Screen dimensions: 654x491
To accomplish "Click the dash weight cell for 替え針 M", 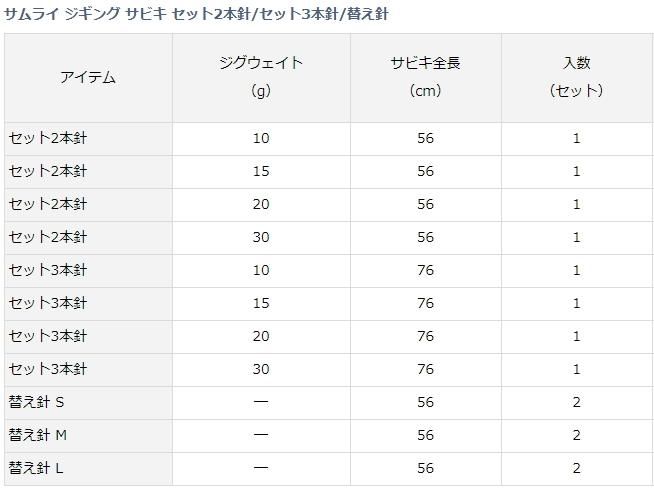I will pyautogui.click(x=261, y=435).
